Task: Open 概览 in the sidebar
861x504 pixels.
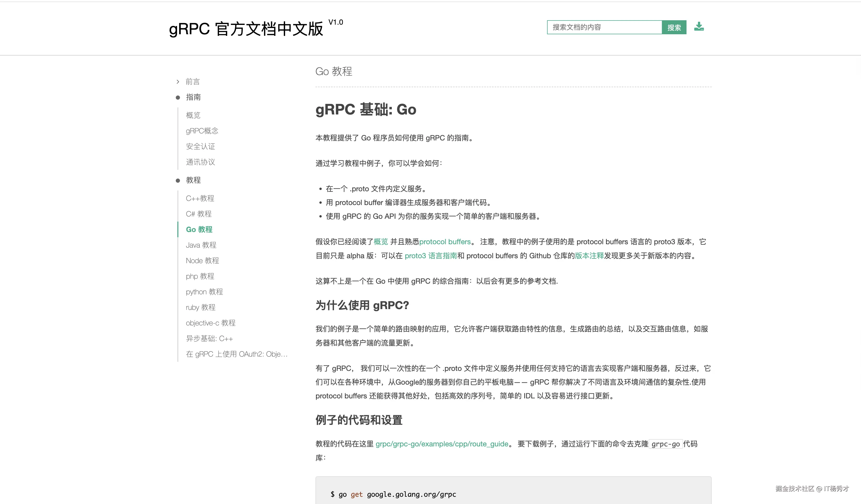Action: [x=193, y=115]
